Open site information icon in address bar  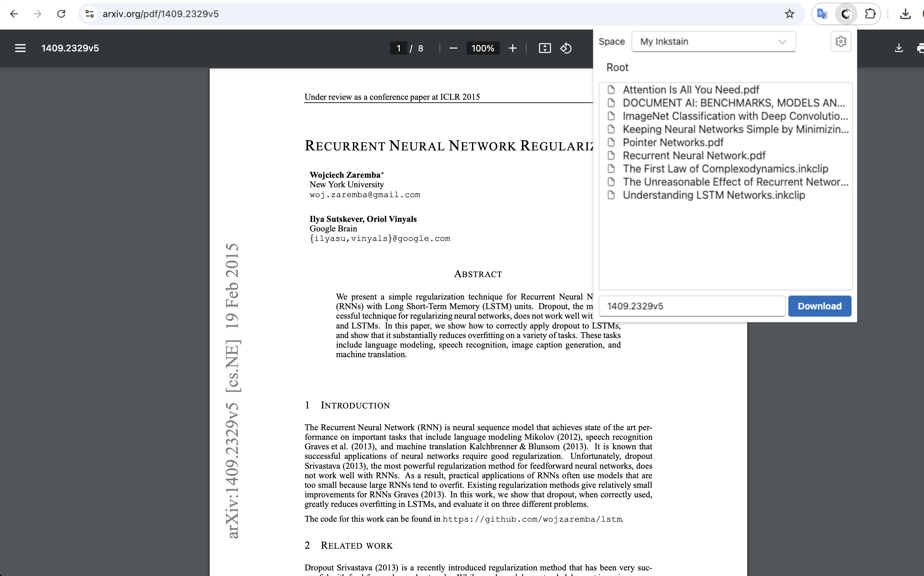pos(90,14)
